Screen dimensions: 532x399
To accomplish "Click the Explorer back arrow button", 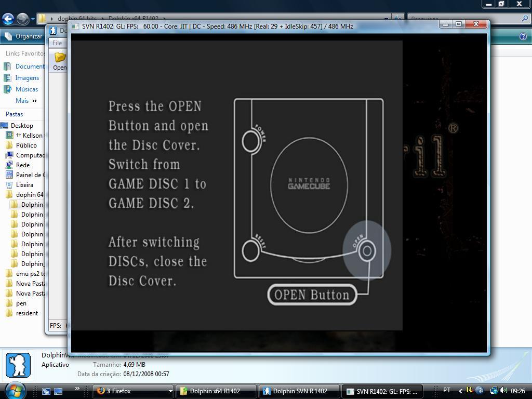I will click(x=8, y=19).
